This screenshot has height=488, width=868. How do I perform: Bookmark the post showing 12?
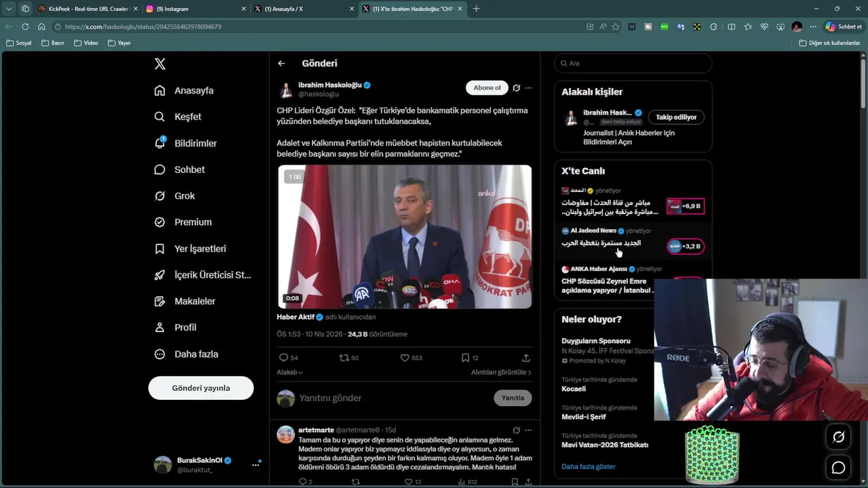pyautogui.click(x=465, y=358)
